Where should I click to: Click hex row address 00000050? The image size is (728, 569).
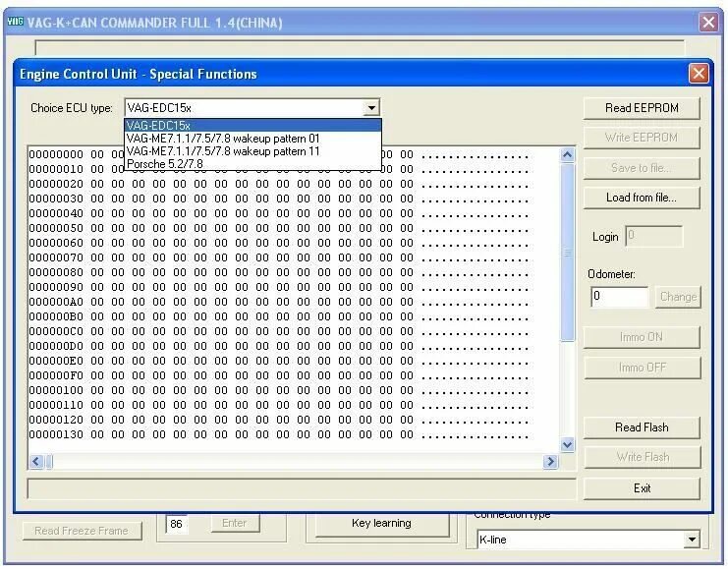pyautogui.click(x=56, y=228)
